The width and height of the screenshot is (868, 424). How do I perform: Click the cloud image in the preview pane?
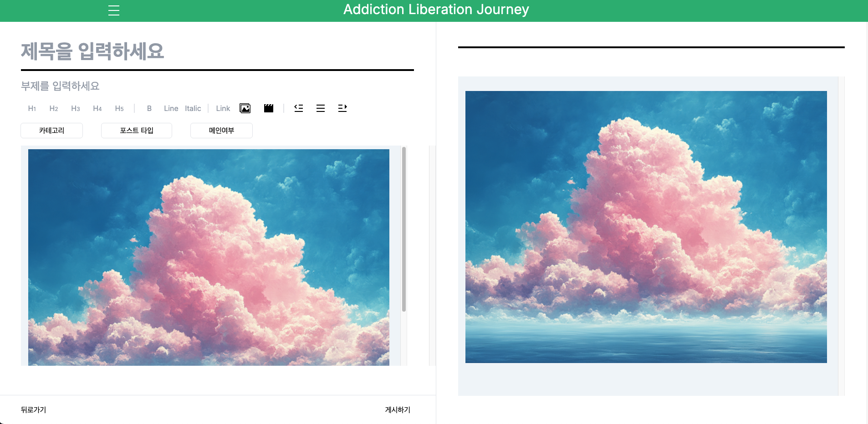tap(646, 227)
